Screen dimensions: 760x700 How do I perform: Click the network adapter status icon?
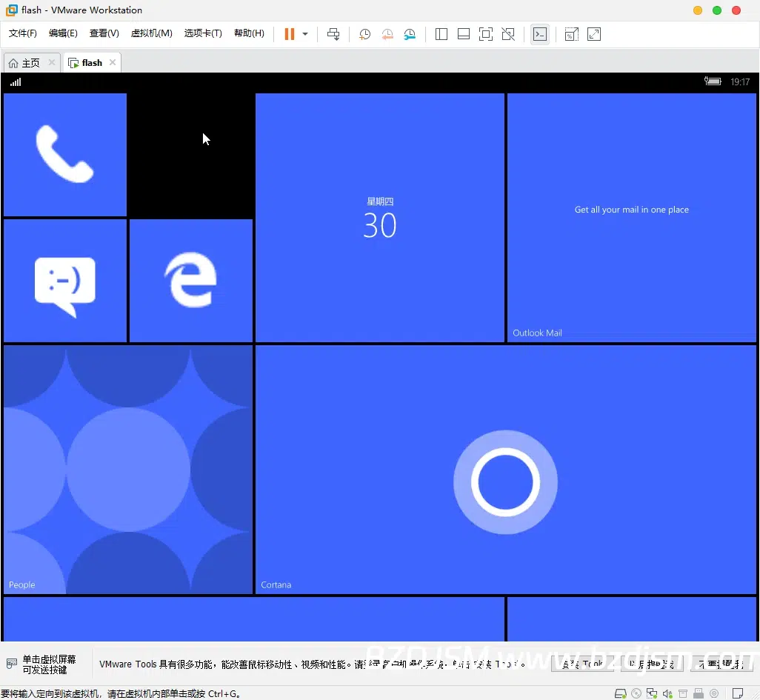click(x=652, y=693)
